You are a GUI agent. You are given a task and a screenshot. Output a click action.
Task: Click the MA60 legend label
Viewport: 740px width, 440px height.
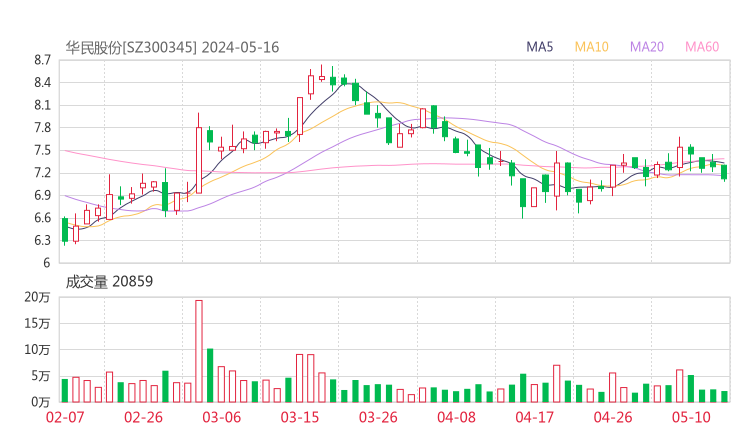click(702, 47)
